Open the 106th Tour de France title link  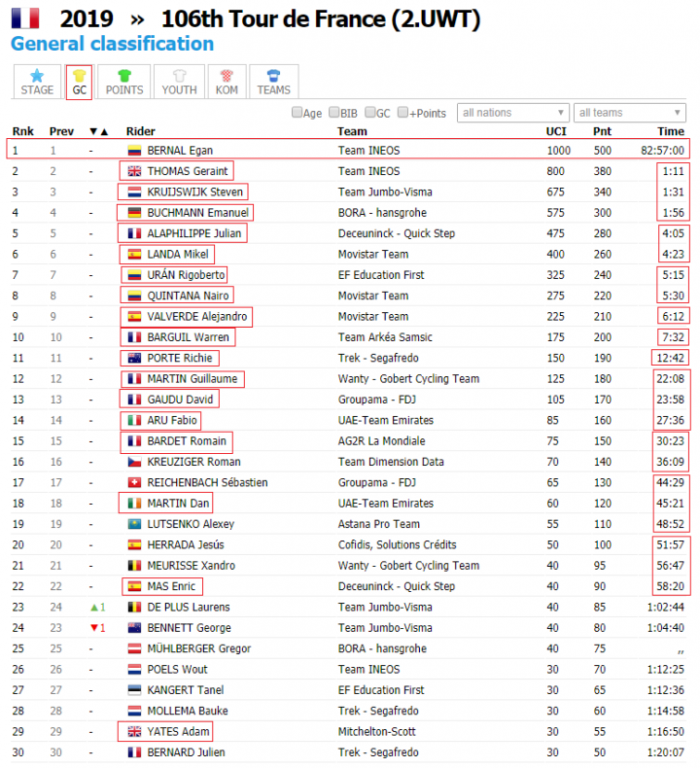pyautogui.click(x=321, y=19)
